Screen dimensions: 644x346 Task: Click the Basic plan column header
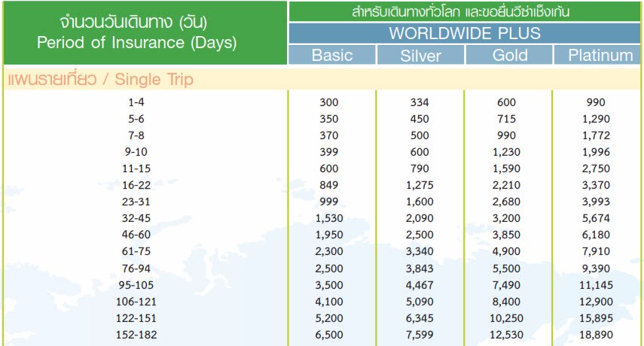(x=331, y=56)
